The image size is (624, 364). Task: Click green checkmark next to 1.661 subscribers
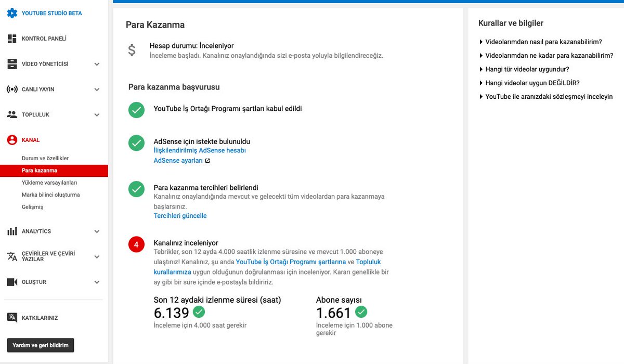(361, 312)
